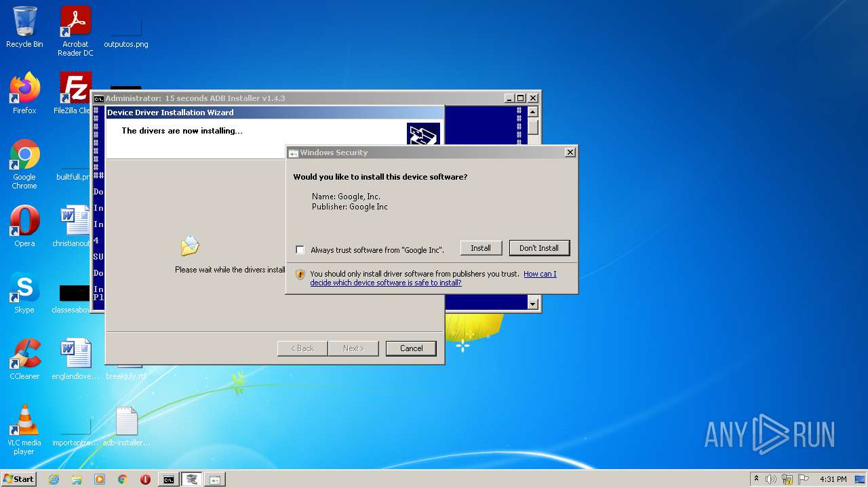This screenshot has width=868, height=488.
Task: Click the Windows Security title bar shield icon
Action: (294, 153)
